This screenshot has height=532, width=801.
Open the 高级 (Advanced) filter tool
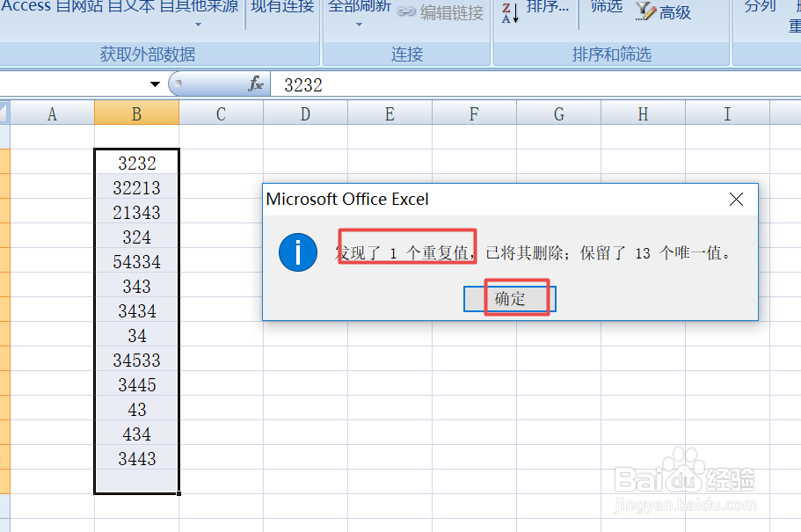pyautogui.click(x=661, y=12)
